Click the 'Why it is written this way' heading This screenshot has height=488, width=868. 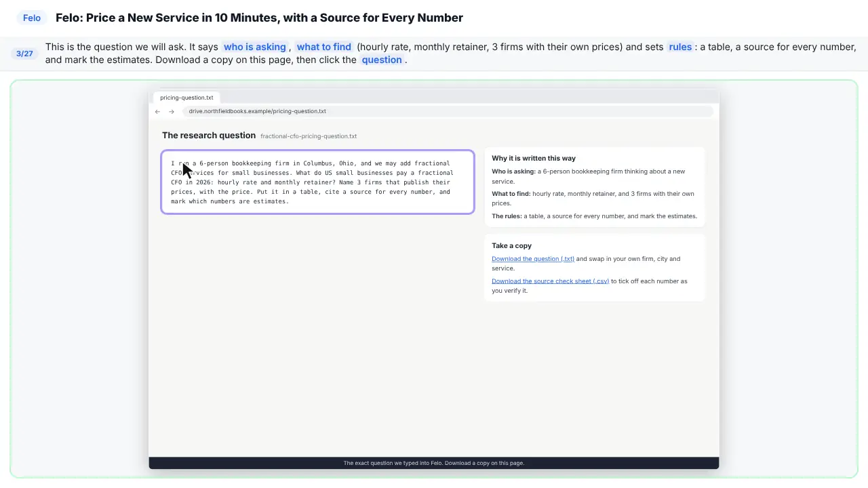tap(534, 158)
